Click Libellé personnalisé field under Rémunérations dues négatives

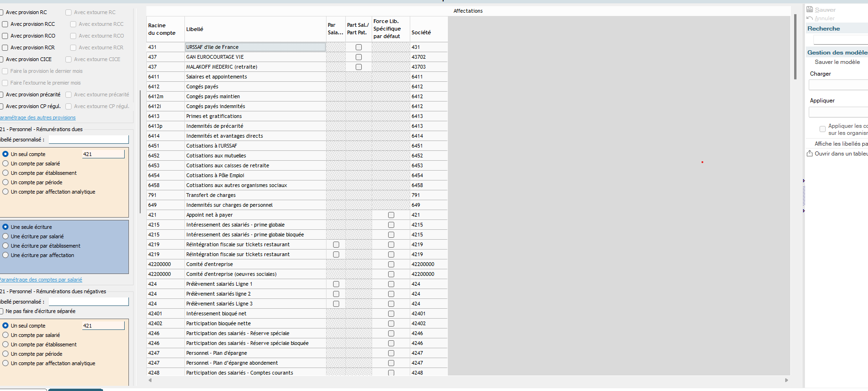(88, 302)
